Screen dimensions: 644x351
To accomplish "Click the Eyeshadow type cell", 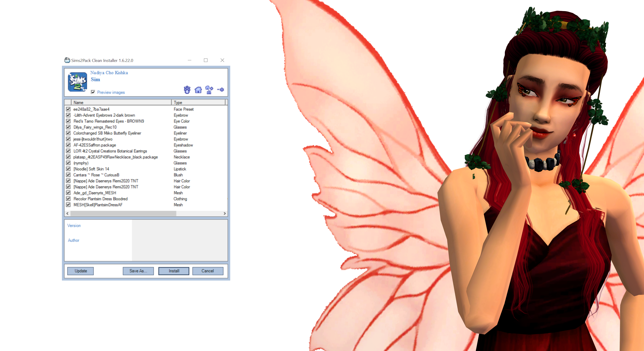I will (183, 145).
